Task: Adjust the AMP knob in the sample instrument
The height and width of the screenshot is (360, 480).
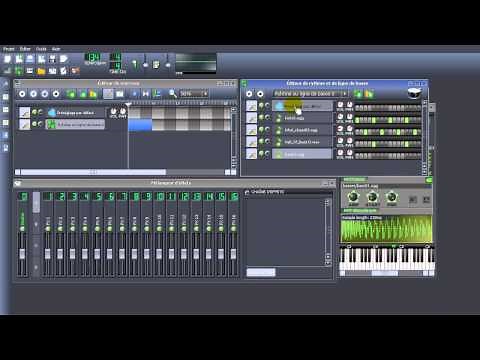Action: 353,197
